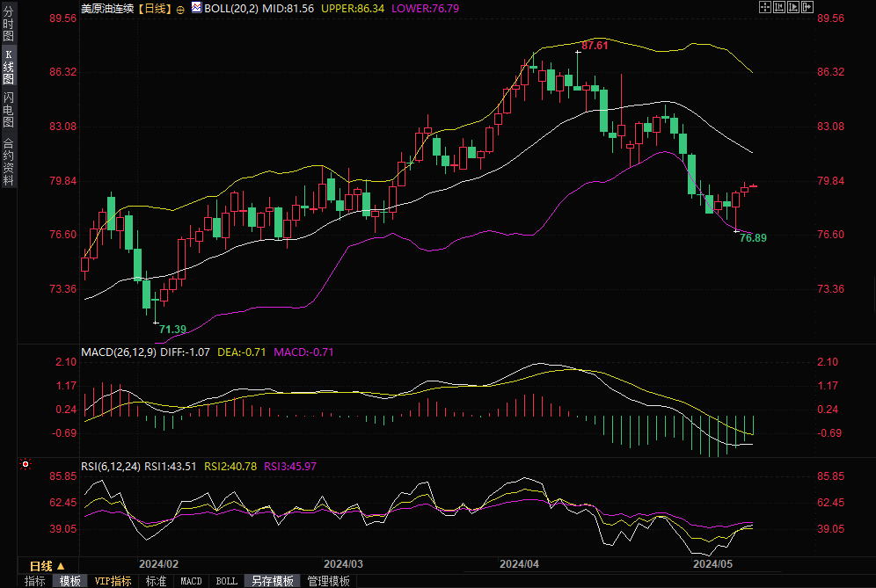The width and height of the screenshot is (876, 588).
Task: Click the VIP指标 tab
Action: click(x=113, y=581)
